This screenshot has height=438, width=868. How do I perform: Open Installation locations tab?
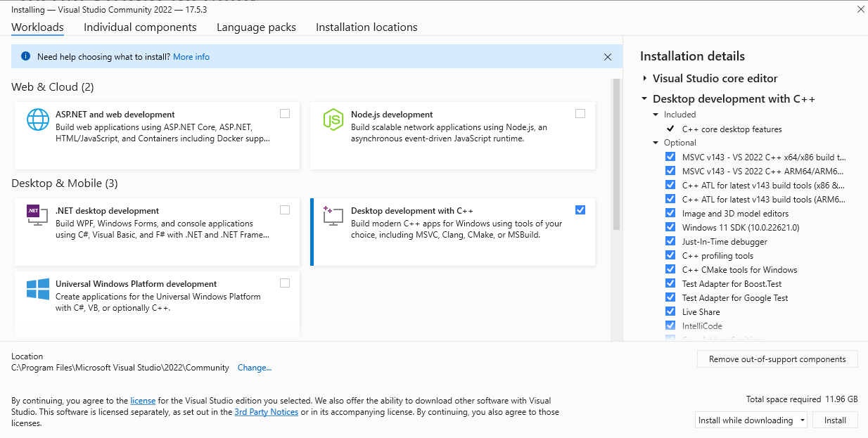[366, 27]
